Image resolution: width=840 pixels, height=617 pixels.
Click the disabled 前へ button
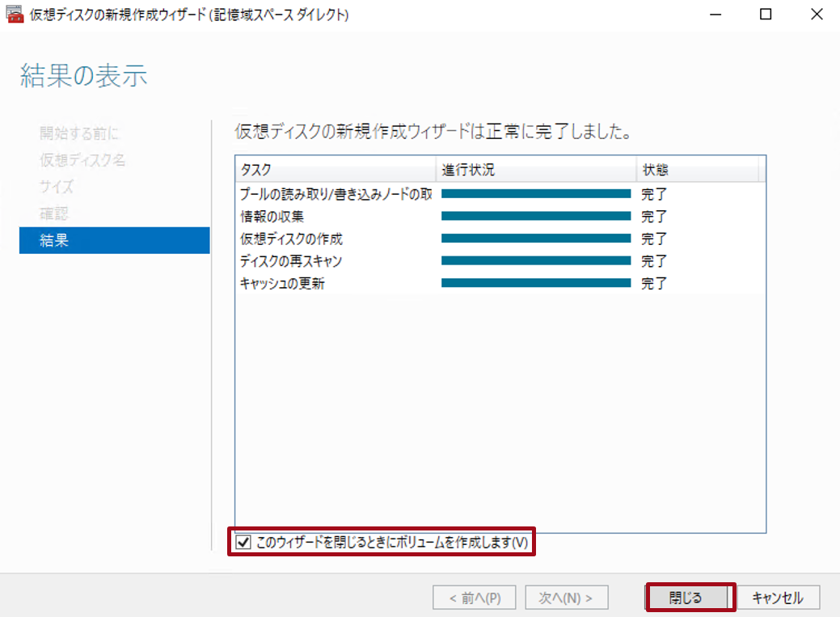[x=474, y=597]
